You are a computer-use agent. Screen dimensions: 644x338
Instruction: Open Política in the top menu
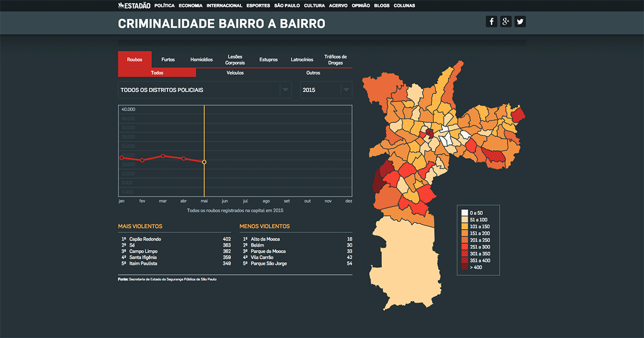point(164,5)
